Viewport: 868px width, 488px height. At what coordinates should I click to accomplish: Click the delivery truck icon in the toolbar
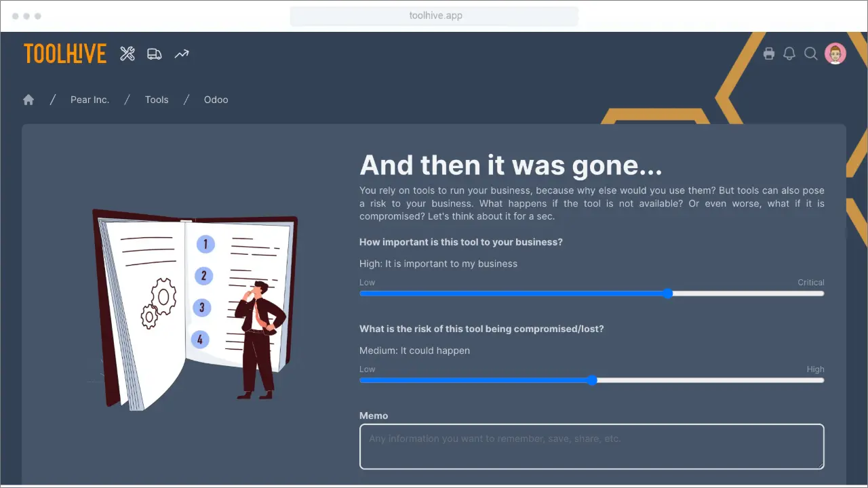tap(155, 54)
